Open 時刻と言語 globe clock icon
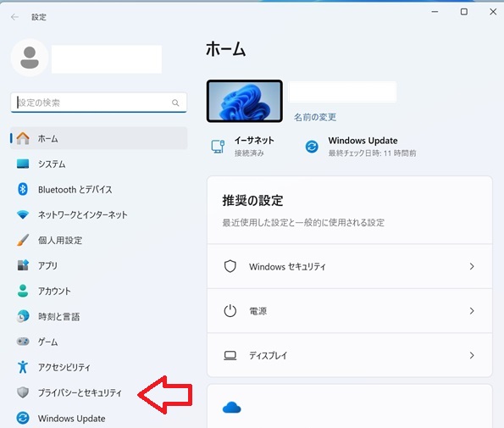504x428 pixels. [23, 316]
